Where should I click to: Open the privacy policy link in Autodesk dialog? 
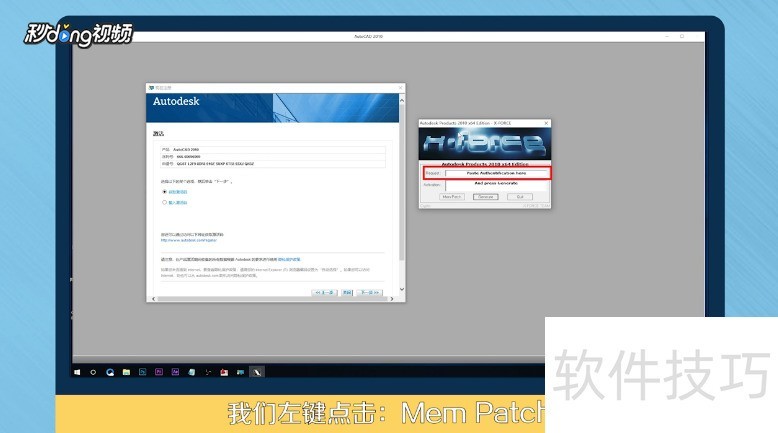pos(289,259)
